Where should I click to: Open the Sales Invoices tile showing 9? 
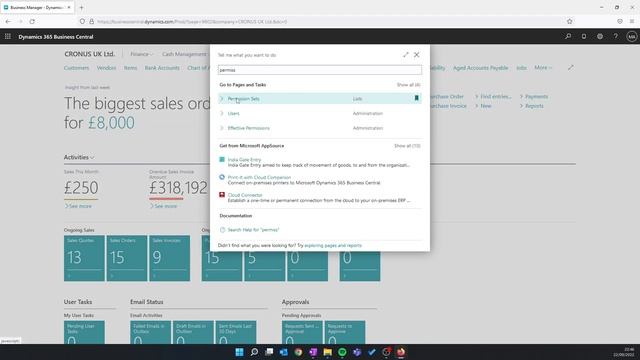169,258
